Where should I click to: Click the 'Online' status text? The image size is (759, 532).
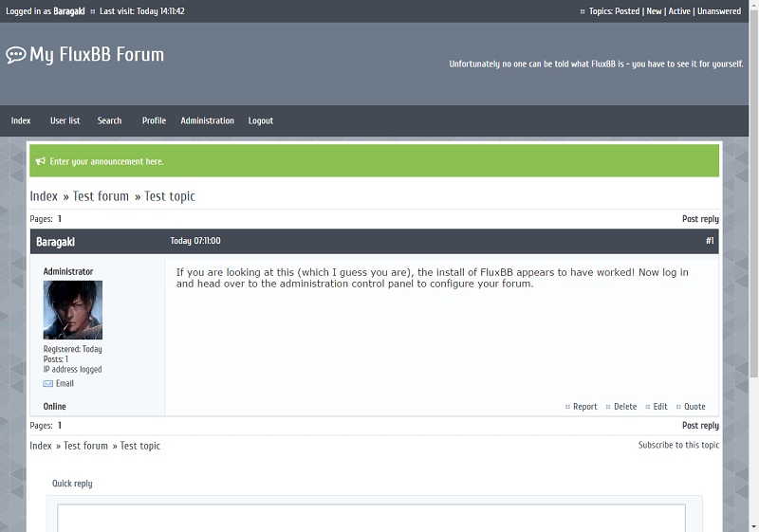[55, 406]
